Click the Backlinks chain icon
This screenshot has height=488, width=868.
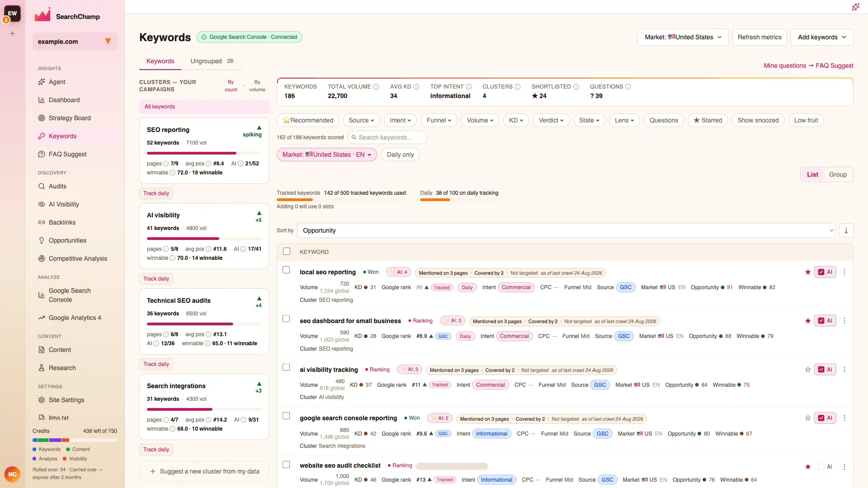tap(42, 222)
